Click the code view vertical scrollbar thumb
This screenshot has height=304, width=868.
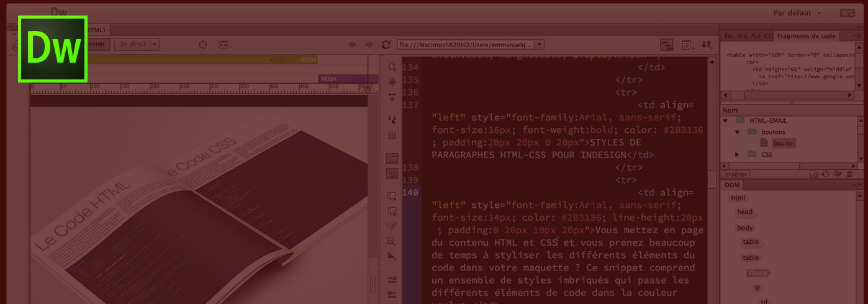point(712,179)
